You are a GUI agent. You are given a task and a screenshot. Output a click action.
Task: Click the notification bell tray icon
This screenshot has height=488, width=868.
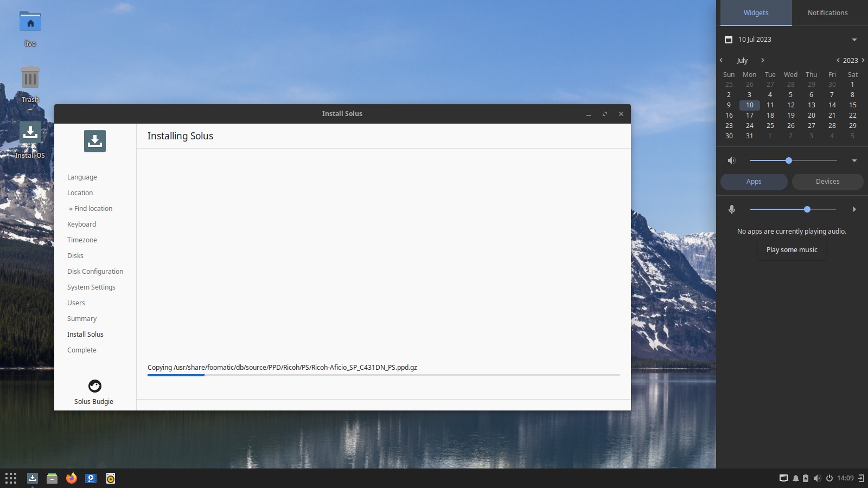coord(796,478)
